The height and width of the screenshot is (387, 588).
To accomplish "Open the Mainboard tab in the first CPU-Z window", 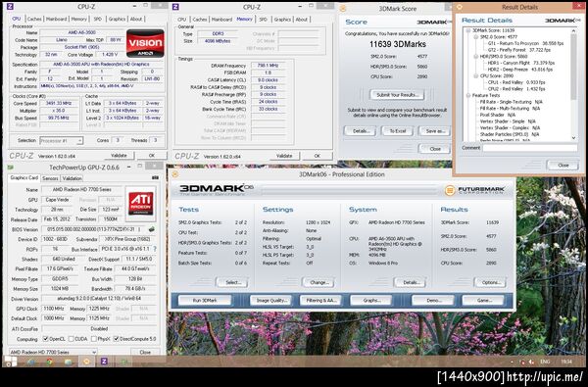I will (x=56, y=19).
